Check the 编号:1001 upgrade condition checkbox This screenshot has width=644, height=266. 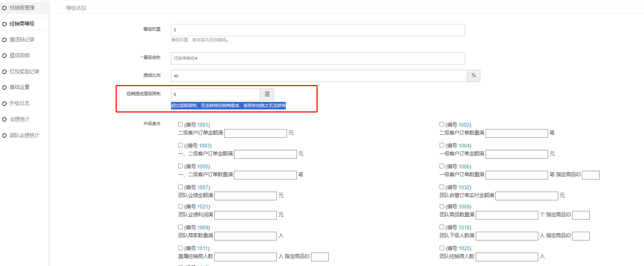[x=180, y=124]
